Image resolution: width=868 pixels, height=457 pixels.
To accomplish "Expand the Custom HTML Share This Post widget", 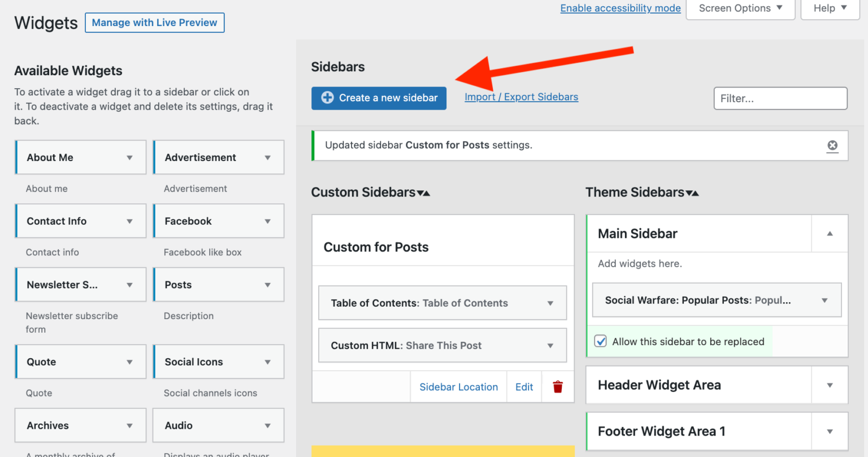I will point(550,345).
